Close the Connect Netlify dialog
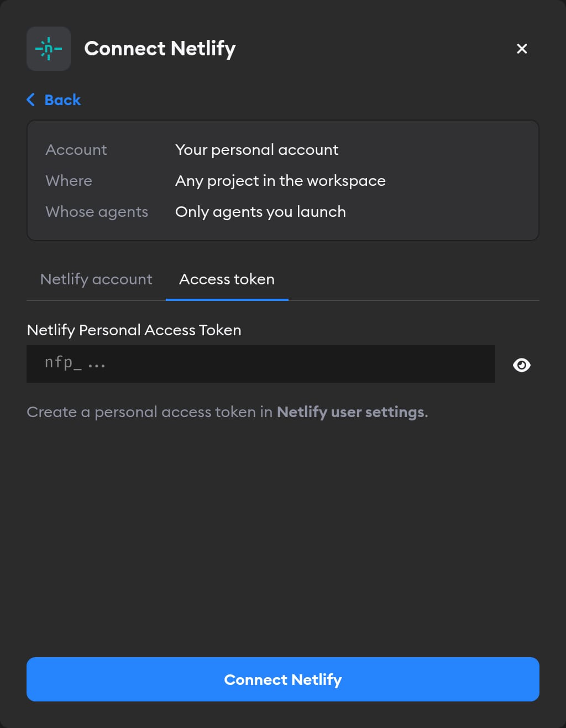 click(x=522, y=49)
